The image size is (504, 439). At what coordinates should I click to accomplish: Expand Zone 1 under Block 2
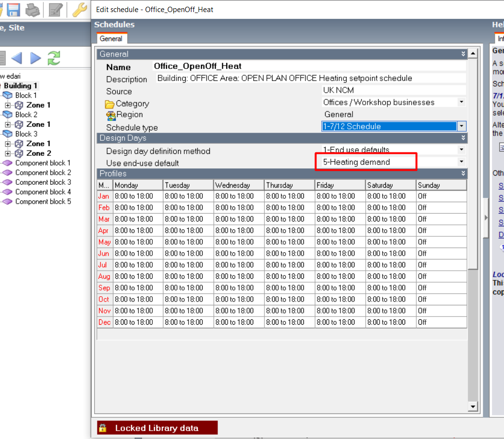pyautogui.click(x=8, y=124)
